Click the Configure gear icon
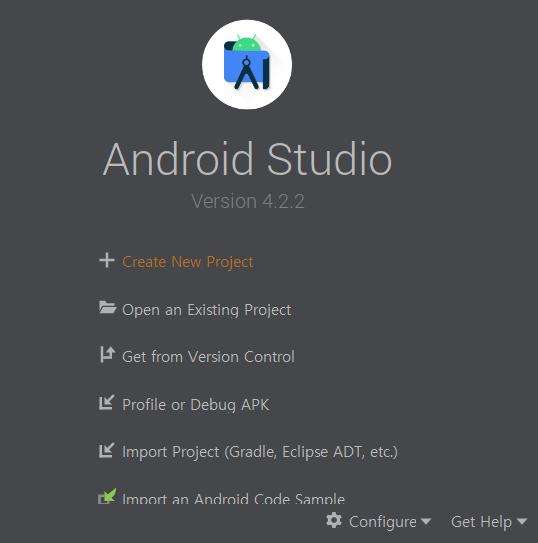Image resolution: width=538 pixels, height=543 pixels. [x=334, y=520]
